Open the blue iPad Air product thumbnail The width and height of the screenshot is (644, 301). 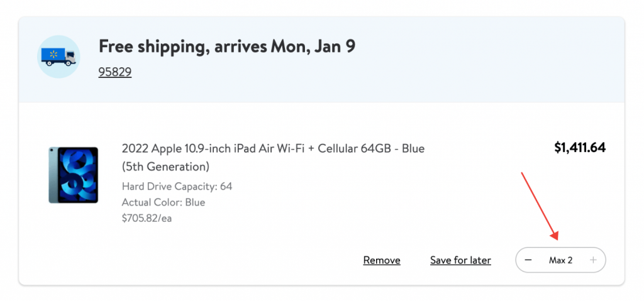tap(74, 175)
